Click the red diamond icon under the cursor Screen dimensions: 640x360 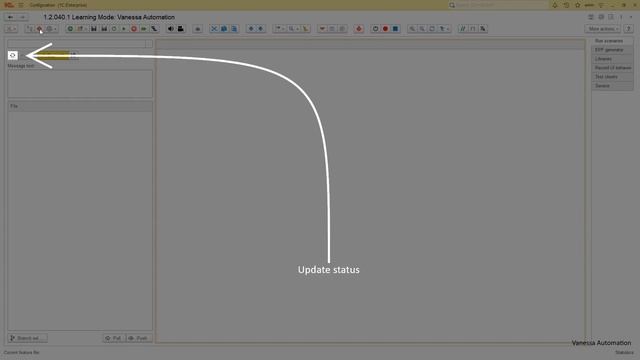(40, 29)
